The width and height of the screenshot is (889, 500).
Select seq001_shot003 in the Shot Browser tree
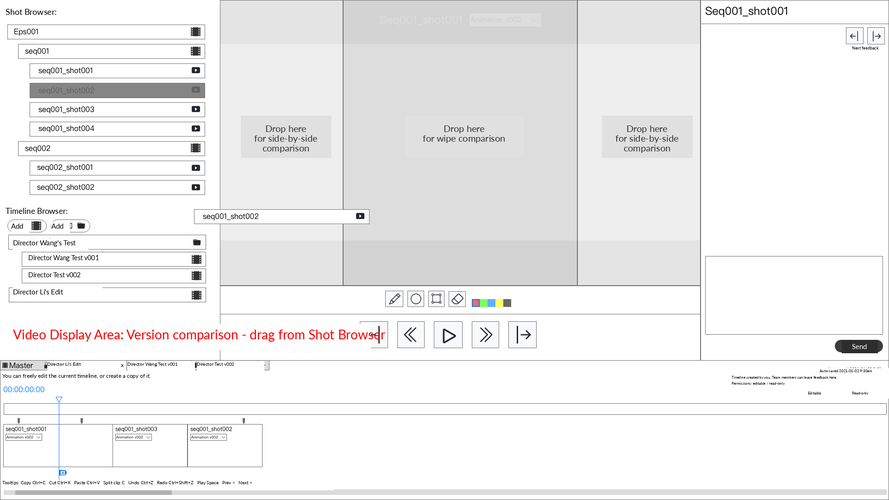[x=117, y=109]
